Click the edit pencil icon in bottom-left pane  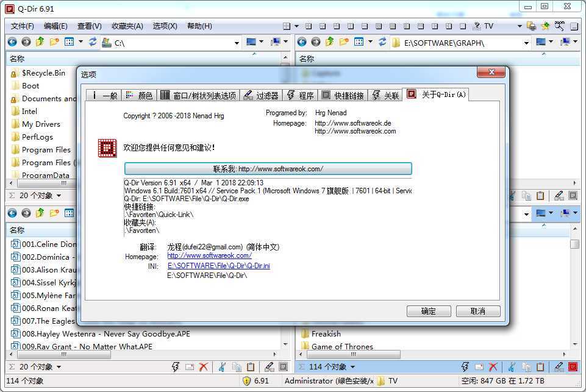tap(269, 367)
